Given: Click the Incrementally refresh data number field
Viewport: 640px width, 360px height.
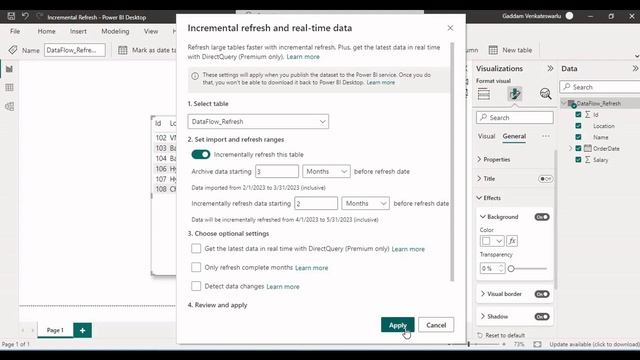Looking at the screenshot, I should pyautogui.click(x=316, y=203).
